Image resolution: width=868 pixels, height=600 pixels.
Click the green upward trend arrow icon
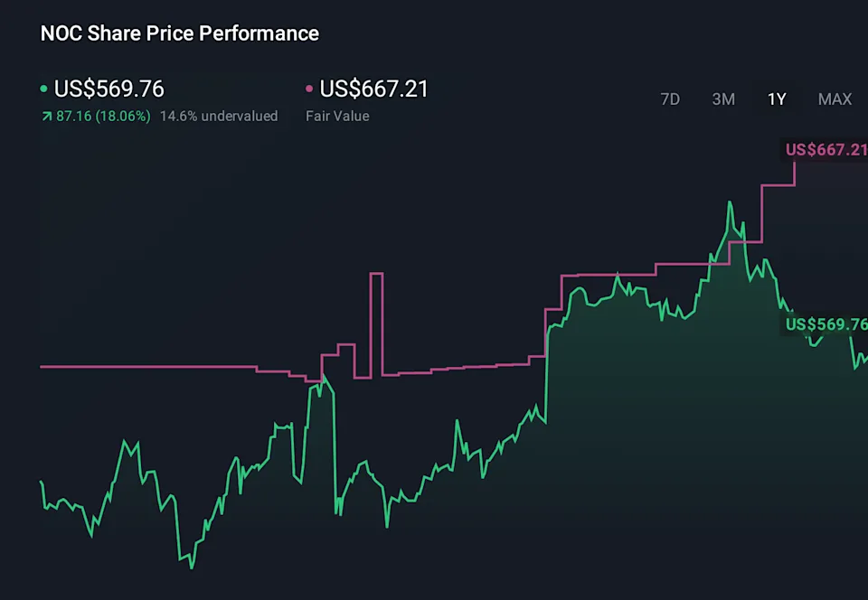[45, 117]
